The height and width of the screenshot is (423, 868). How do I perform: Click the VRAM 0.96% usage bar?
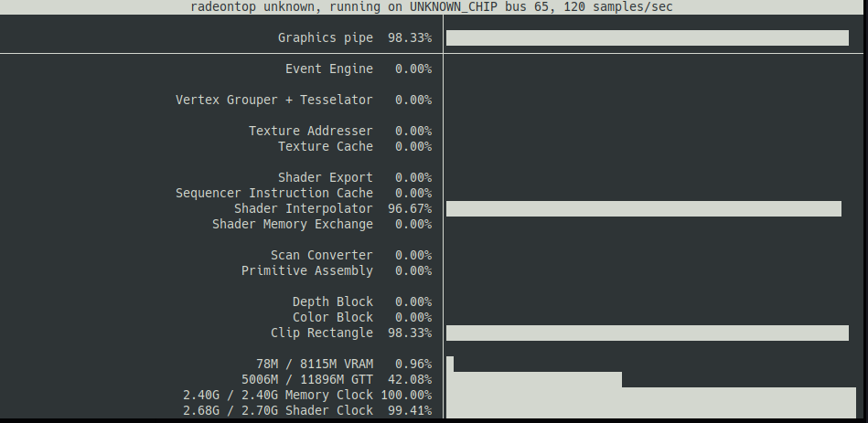coord(450,364)
